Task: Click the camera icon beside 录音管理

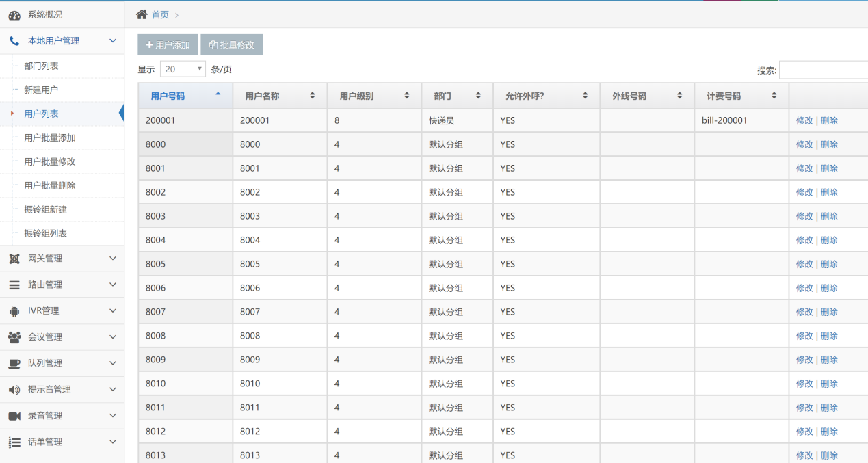Action: tap(14, 416)
